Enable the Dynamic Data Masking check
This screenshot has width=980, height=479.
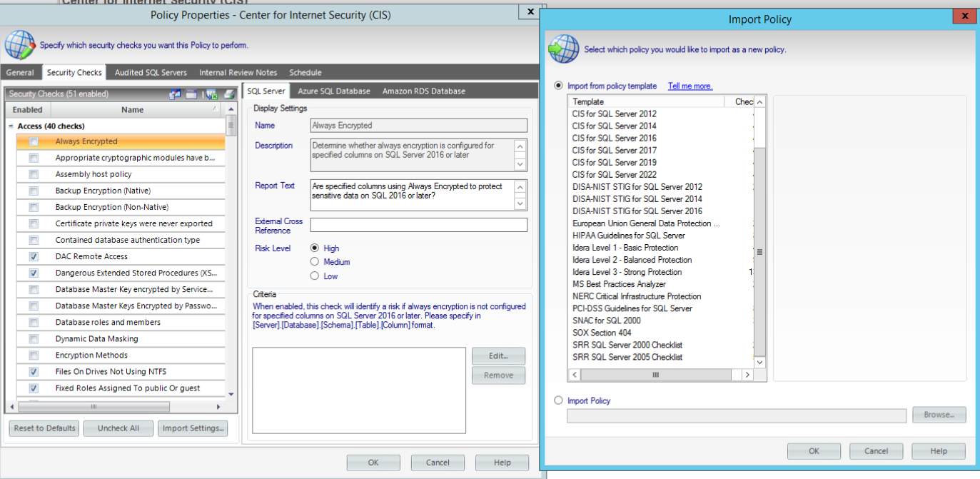(34, 338)
